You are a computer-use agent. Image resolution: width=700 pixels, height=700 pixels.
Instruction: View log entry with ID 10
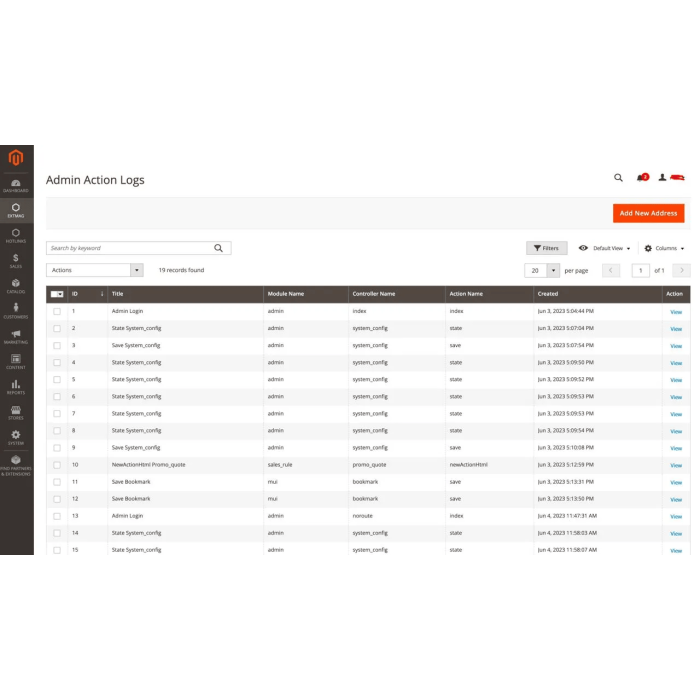click(x=676, y=465)
